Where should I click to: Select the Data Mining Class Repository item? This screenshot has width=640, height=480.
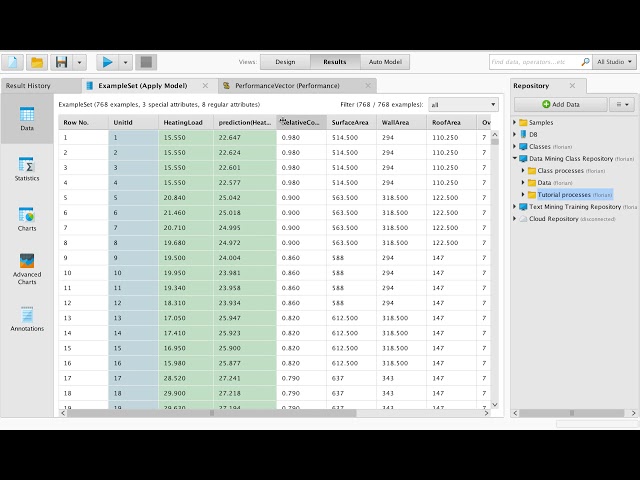pos(576,158)
